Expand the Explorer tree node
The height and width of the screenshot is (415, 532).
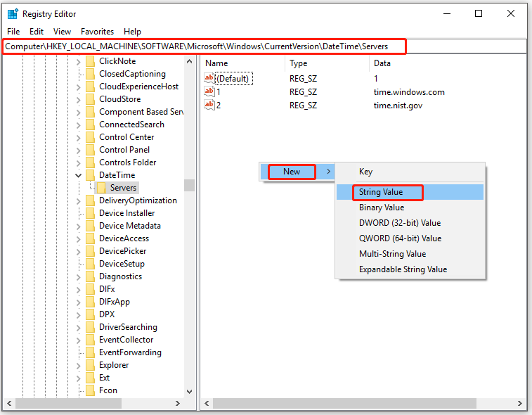pyautogui.click(x=79, y=366)
